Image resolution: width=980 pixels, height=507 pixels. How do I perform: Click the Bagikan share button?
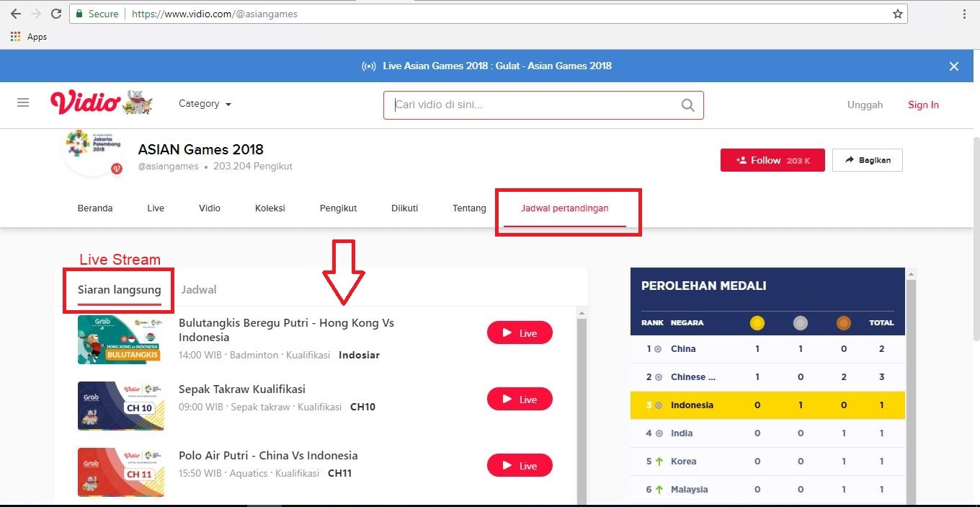click(x=868, y=160)
